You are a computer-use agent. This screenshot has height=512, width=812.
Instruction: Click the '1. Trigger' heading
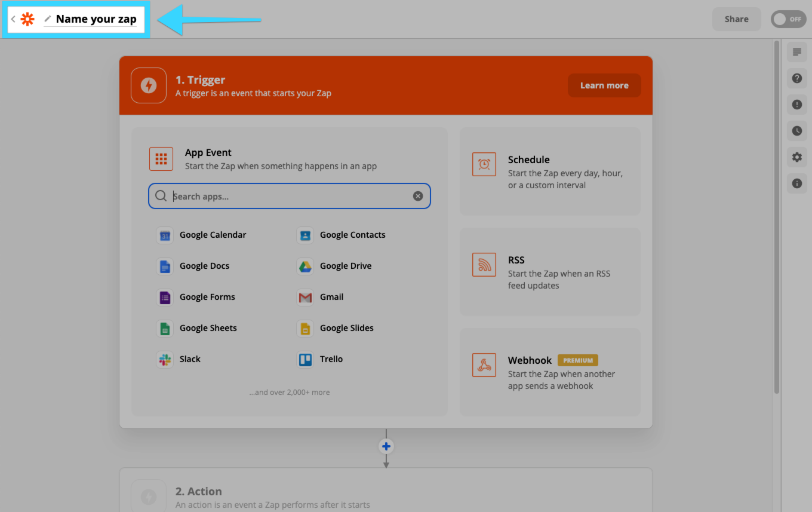click(200, 80)
